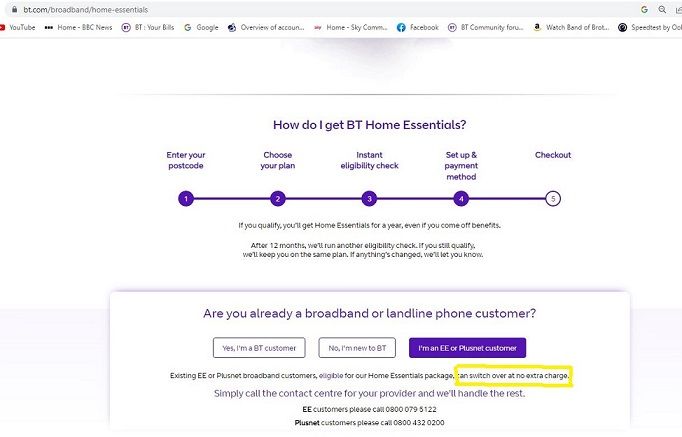Click step 3 Instant eligibility check circle
Screen dimensions: 682x437
[369, 198]
